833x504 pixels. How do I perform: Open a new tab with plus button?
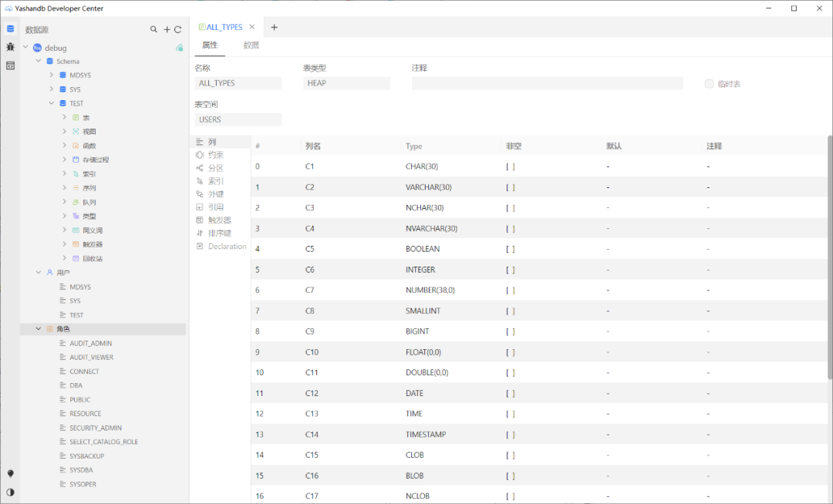click(274, 27)
